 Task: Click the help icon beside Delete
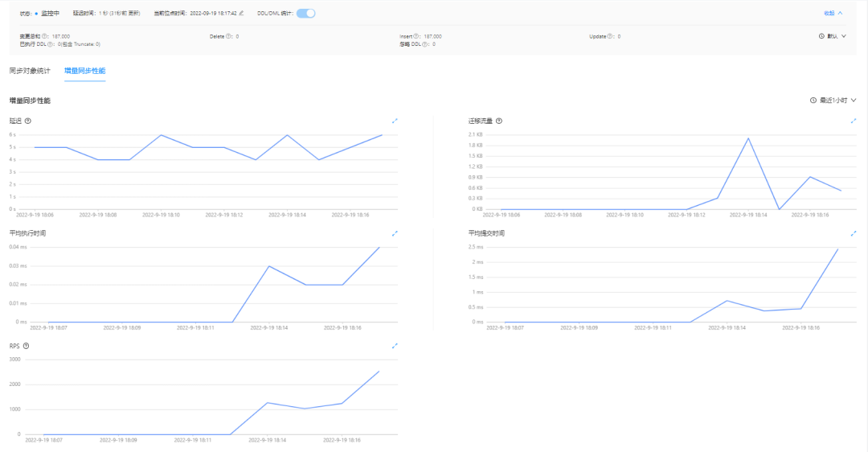click(228, 36)
